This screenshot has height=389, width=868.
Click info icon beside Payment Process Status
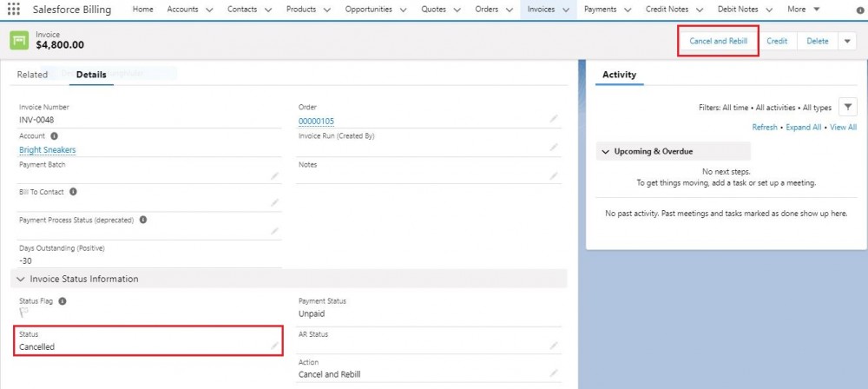point(143,220)
